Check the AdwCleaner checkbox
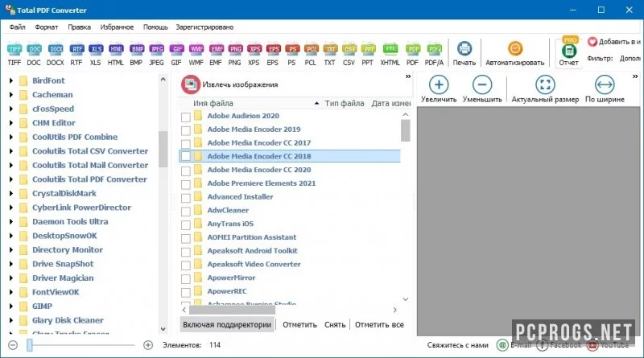Image resolution: width=644 pixels, height=358 pixels. pos(186,212)
